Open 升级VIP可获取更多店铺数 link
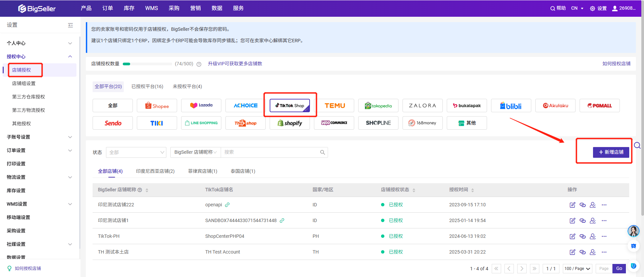Viewport: 644px width, 277px height. click(x=235, y=64)
